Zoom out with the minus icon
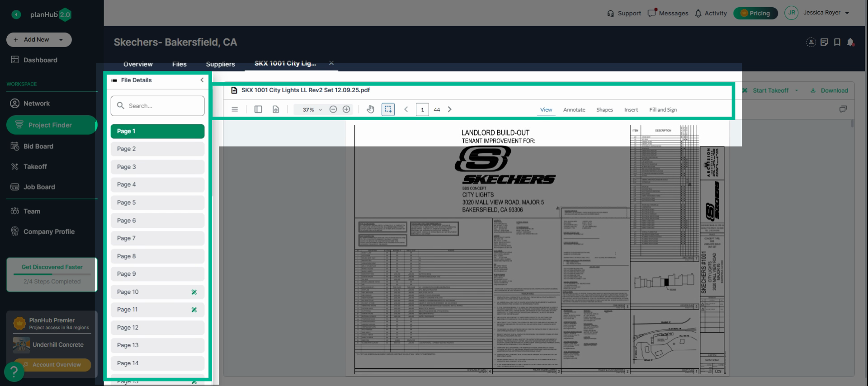The image size is (868, 386). [333, 109]
